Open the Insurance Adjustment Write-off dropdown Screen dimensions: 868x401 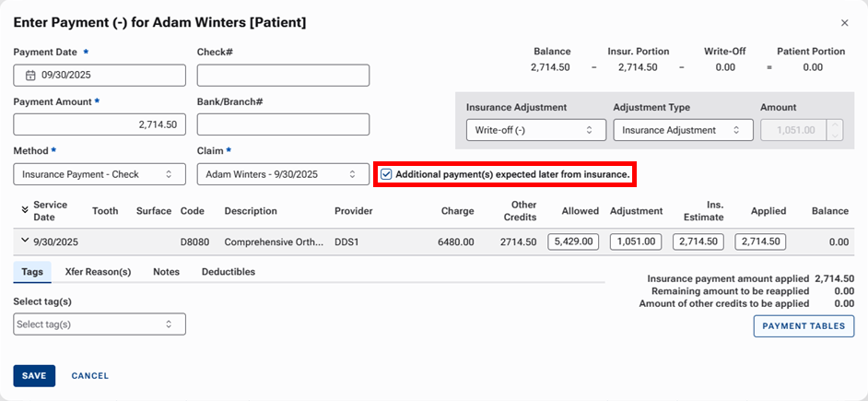(530, 130)
